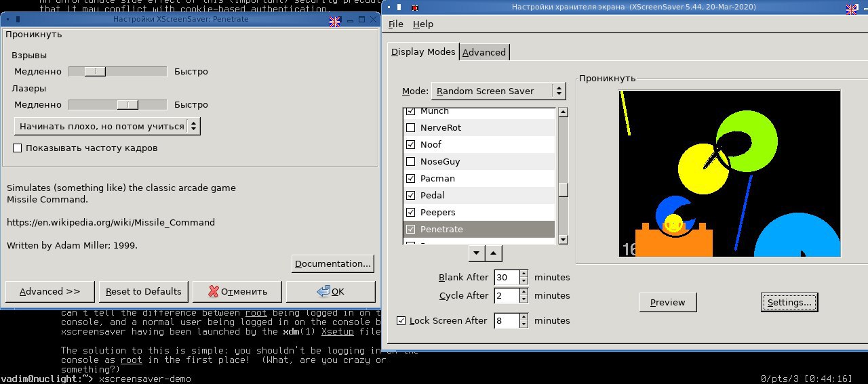Click the screensaver list scrollbar up arrow
Screen dimensions: 868x384
[x=563, y=112]
